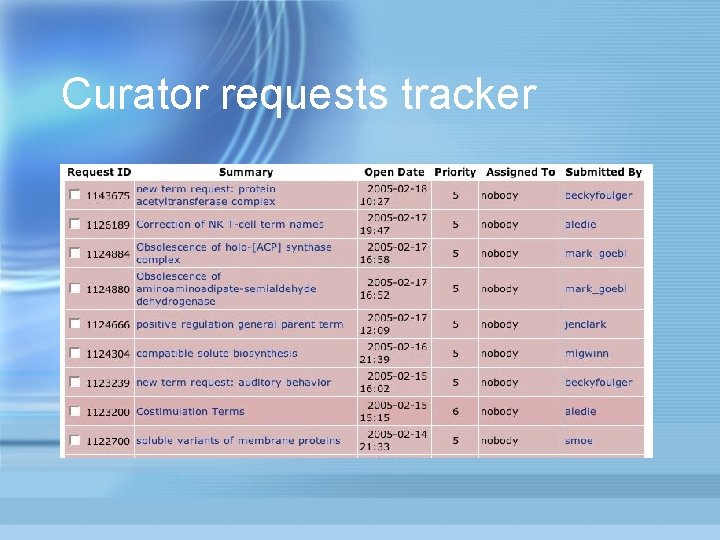Select the checkbox for request 1124884

(x=75, y=253)
